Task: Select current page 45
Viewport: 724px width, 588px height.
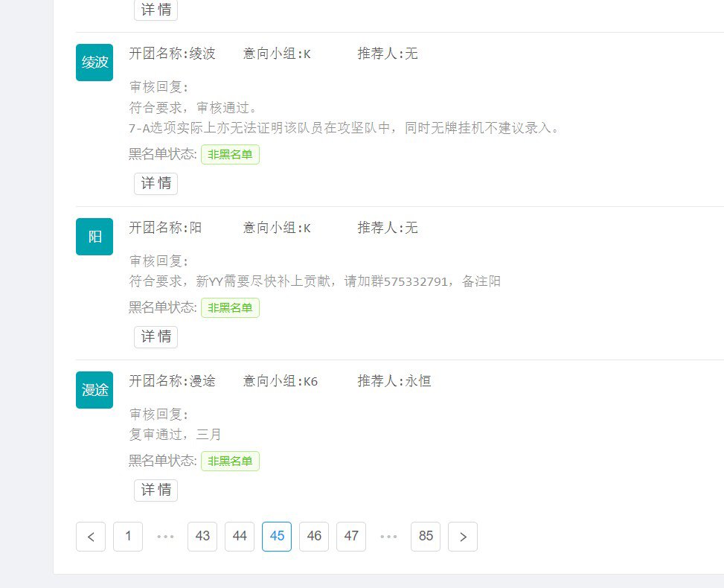Action: tap(277, 537)
